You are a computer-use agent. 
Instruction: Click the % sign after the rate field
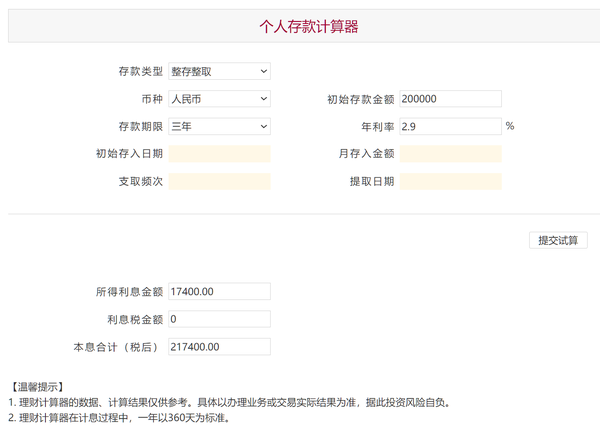[x=510, y=126]
